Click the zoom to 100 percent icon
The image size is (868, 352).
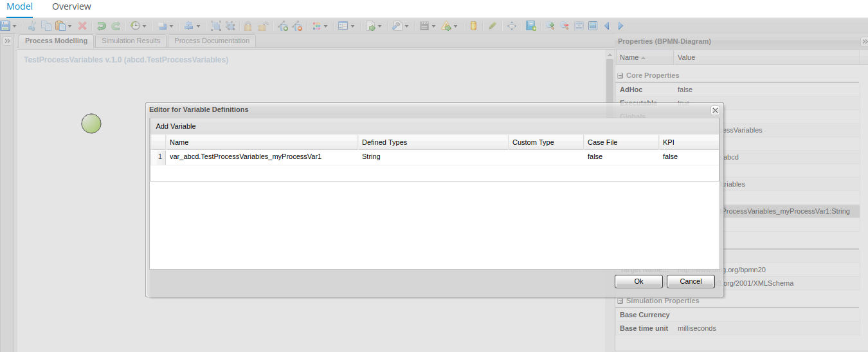point(579,26)
